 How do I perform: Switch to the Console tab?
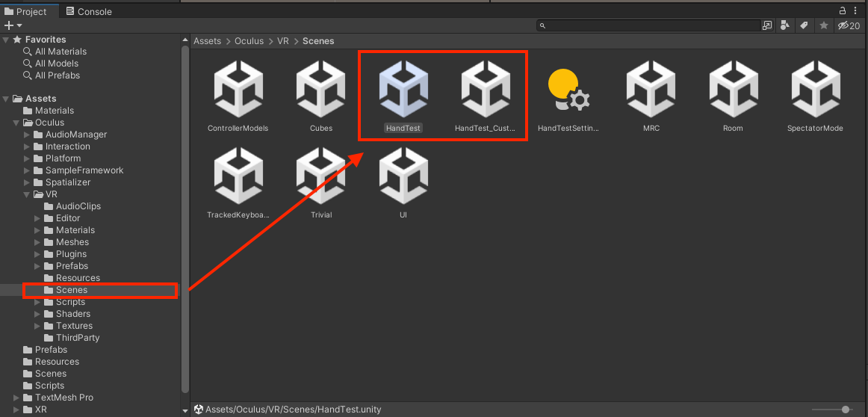tap(89, 12)
